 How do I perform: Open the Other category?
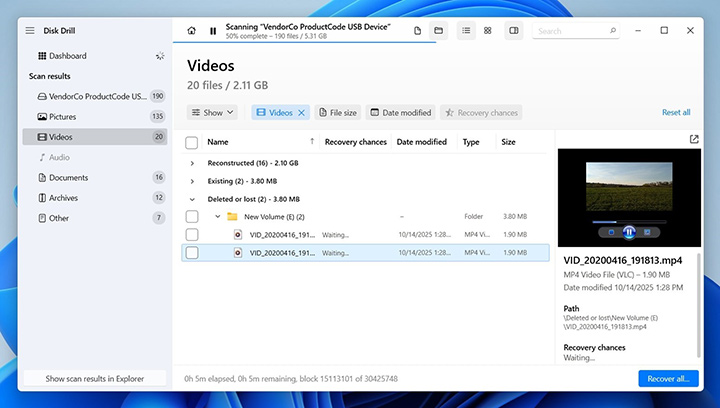95,218
